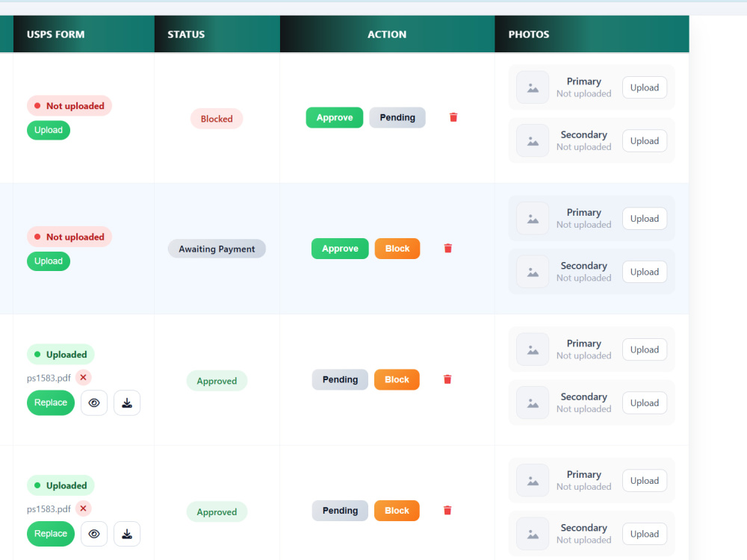Click Secondary photo placeholder in upper Approved row
The image size is (747, 560).
[533, 403]
